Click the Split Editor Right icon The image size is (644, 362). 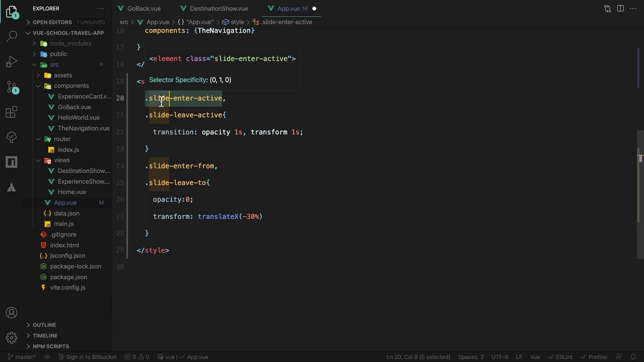point(620,9)
